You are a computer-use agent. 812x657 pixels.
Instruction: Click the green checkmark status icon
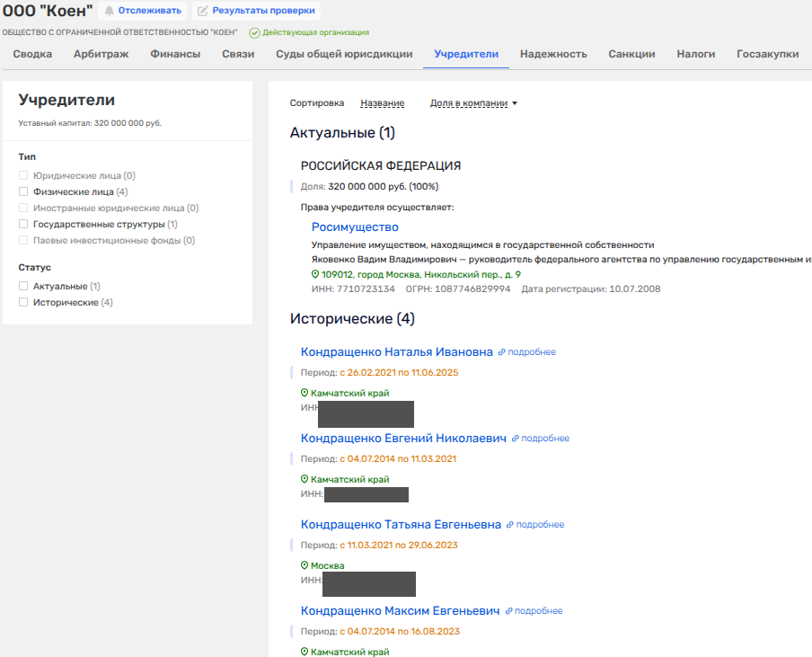coord(254,32)
